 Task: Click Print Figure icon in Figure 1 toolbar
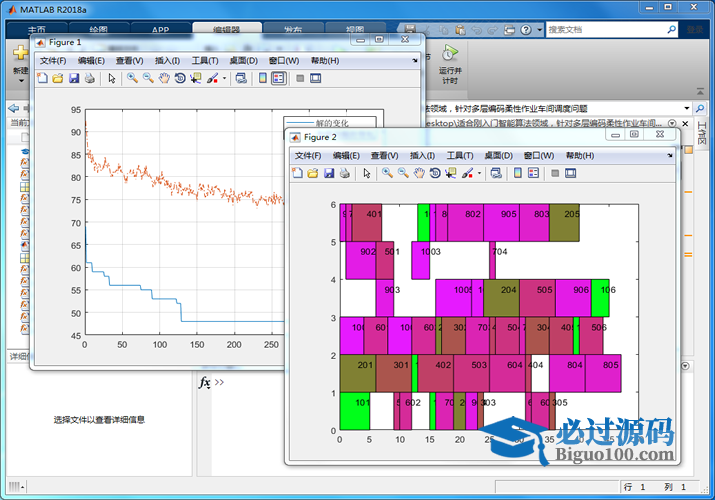coord(89,78)
